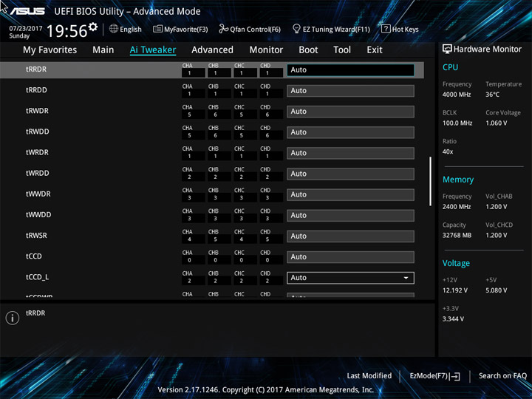Click the globe language icon

click(x=114, y=29)
